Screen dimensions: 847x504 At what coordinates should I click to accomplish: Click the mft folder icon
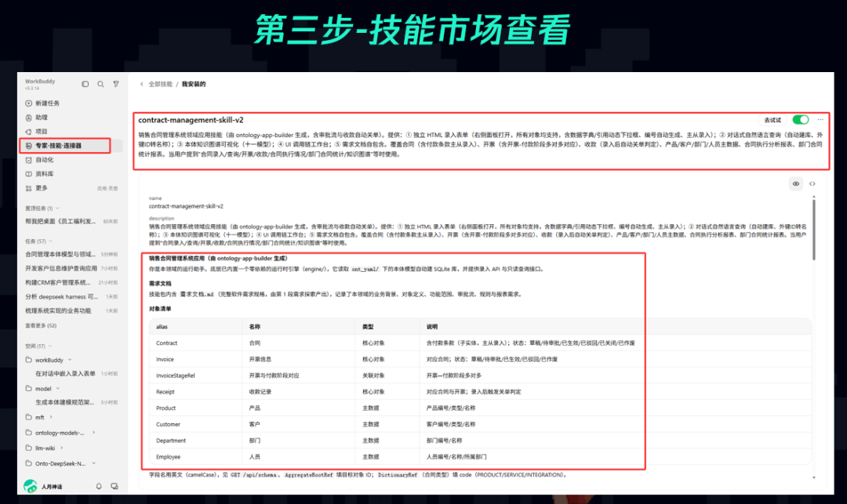coord(29,416)
